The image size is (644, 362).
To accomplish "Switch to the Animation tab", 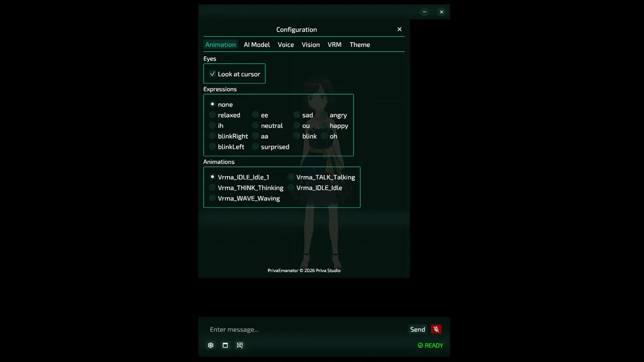I will click(220, 45).
